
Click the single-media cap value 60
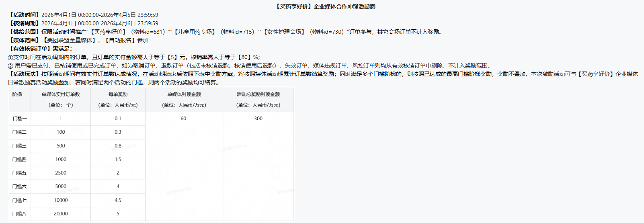point(183,119)
